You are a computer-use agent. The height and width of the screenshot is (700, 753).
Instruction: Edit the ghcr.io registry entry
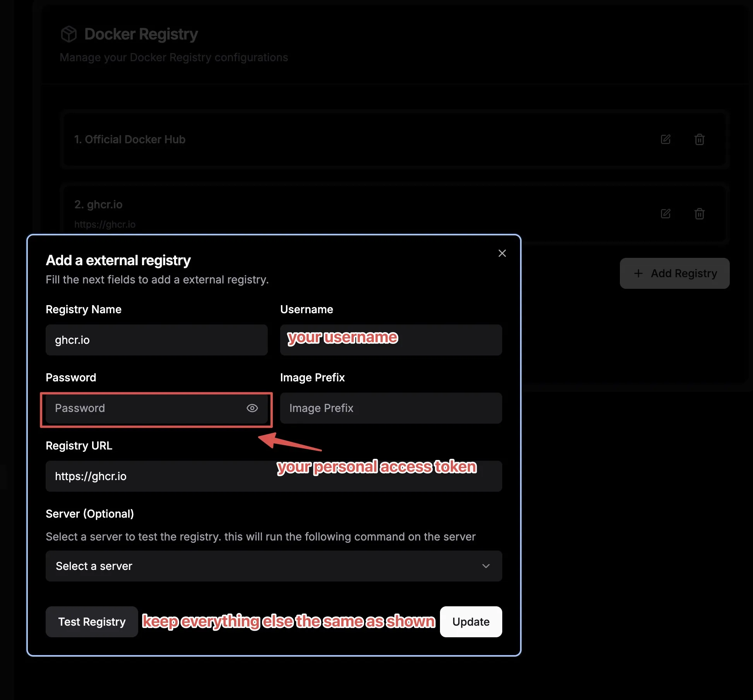pos(666,214)
